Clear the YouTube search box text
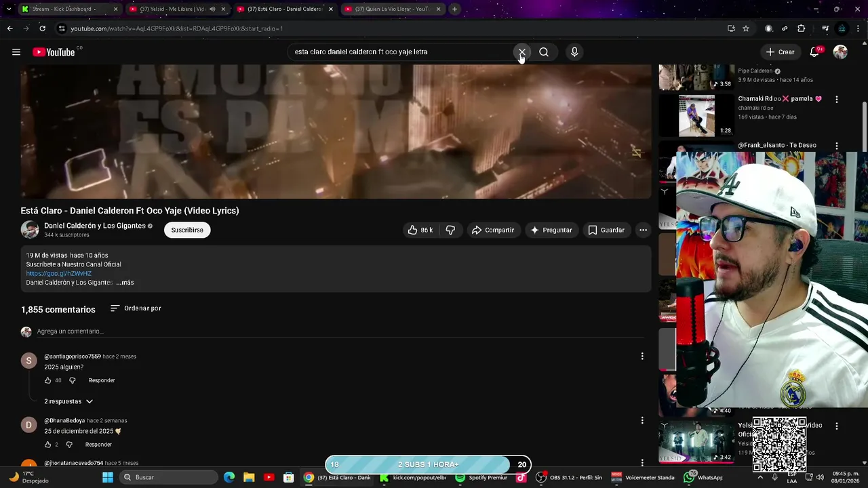 [522, 52]
